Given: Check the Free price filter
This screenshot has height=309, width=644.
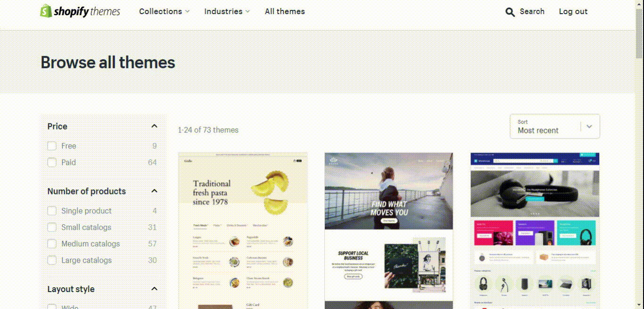Looking at the screenshot, I should [52, 146].
